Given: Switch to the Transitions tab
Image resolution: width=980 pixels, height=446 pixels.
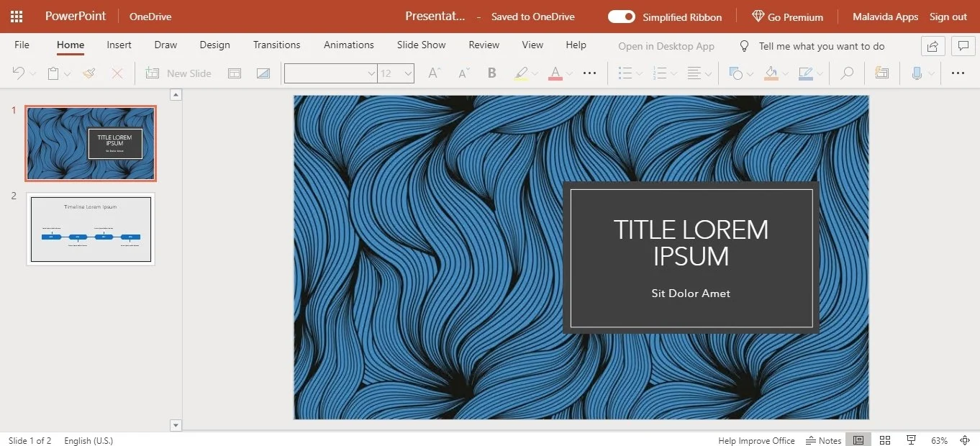Looking at the screenshot, I should (x=276, y=45).
